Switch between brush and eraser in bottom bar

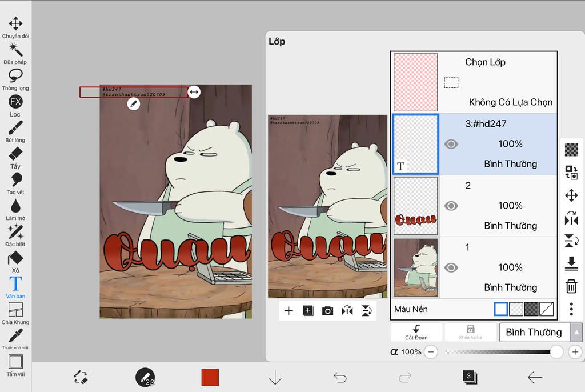tap(81, 377)
